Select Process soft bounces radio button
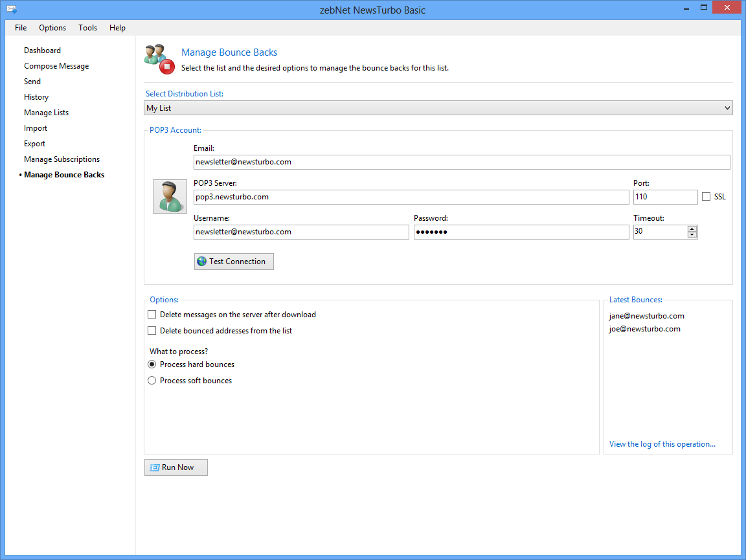 point(152,381)
